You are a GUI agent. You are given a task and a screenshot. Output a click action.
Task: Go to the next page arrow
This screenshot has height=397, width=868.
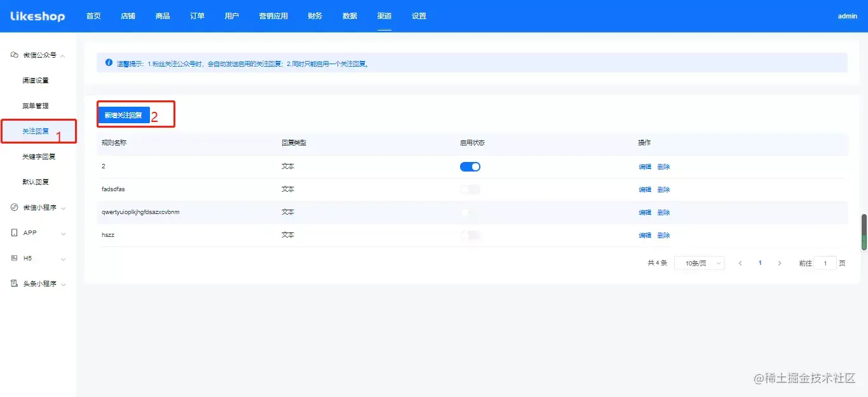pyautogui.click(x=780, y=263)
